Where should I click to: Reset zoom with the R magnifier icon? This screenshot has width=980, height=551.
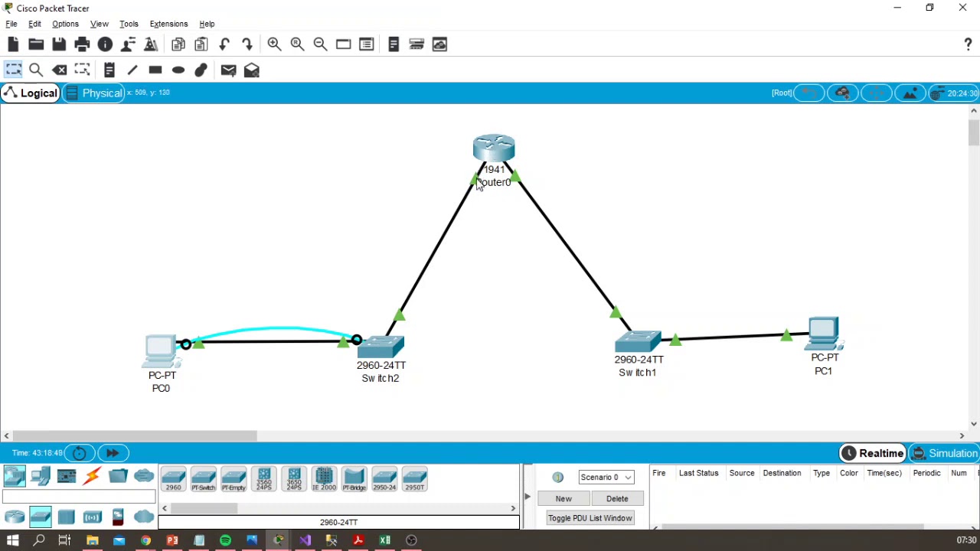coord(297,44)
